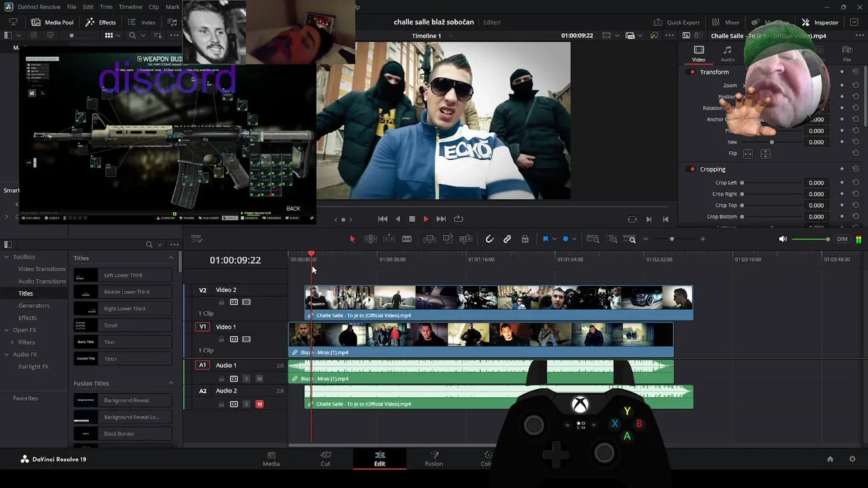868x488 pixels.
Task: Click the DIM audio button
Action: click(x=842, y=239)
